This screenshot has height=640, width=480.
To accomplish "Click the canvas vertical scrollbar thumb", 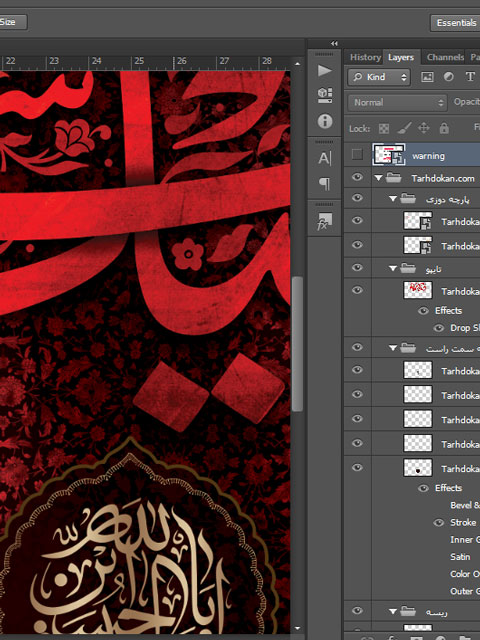I will 298,344.
